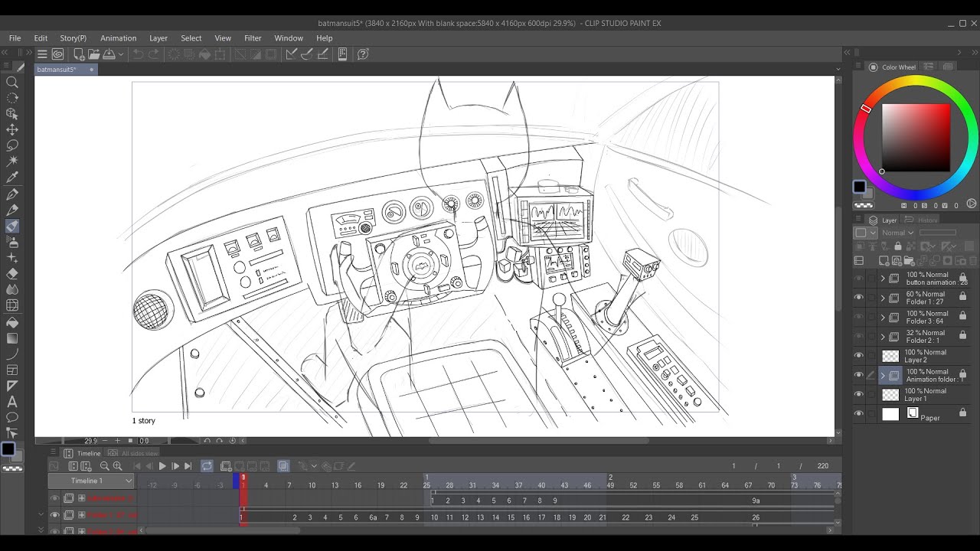Viewport: 980px width, 551px height.
Task: Select the Fill bucket tool
Action: tap(12, 321)
